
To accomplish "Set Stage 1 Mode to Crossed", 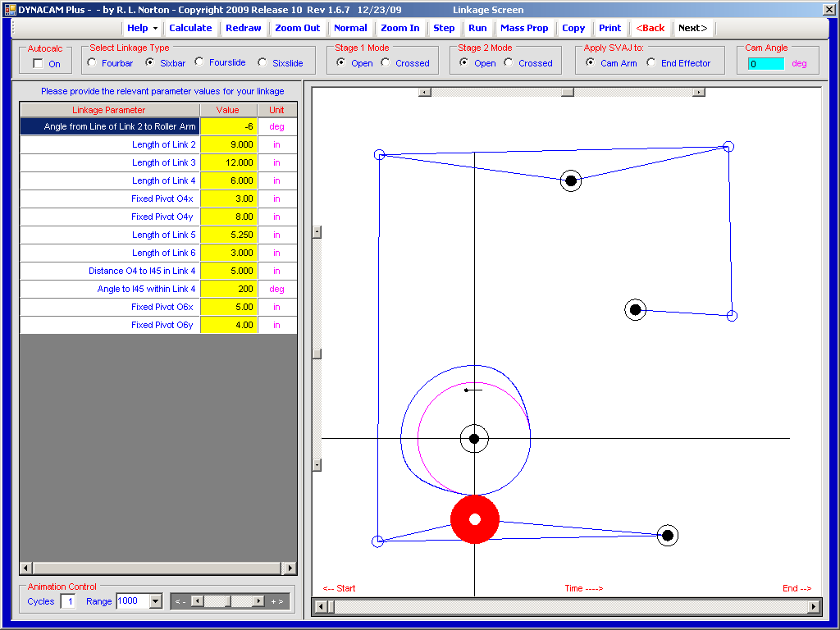I will pos(386,62).
